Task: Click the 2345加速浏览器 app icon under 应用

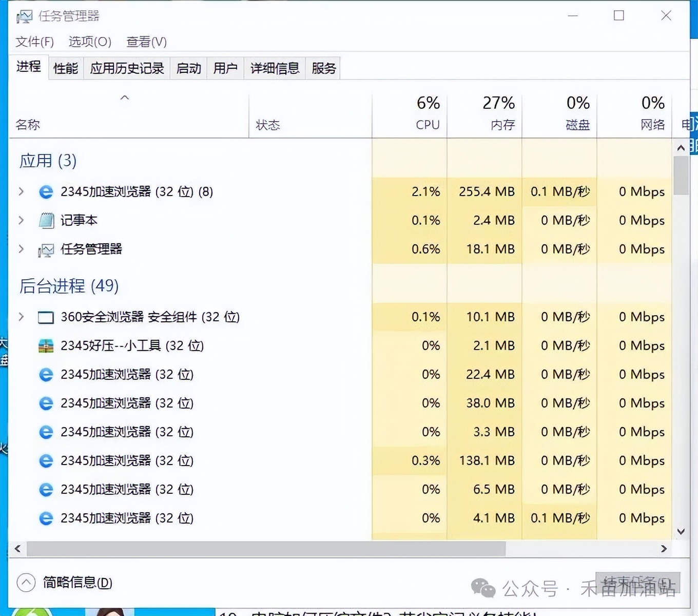Action: click(x=46, y=192)
